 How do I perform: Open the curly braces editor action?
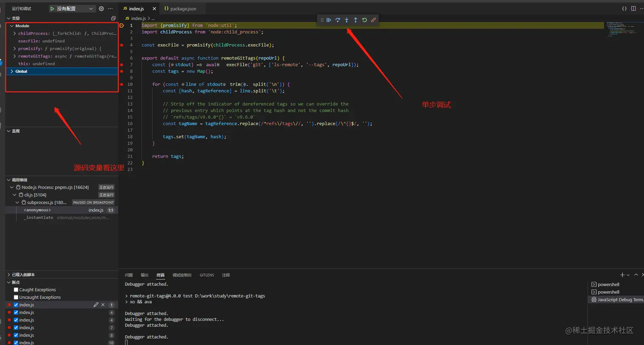pyautogui.click(x=624, y=9)
